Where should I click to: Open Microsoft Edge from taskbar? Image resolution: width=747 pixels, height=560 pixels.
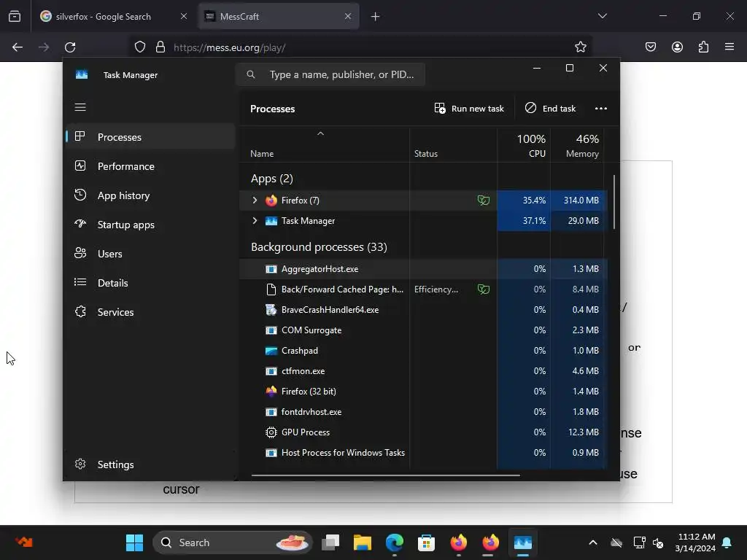pos(395,542)
